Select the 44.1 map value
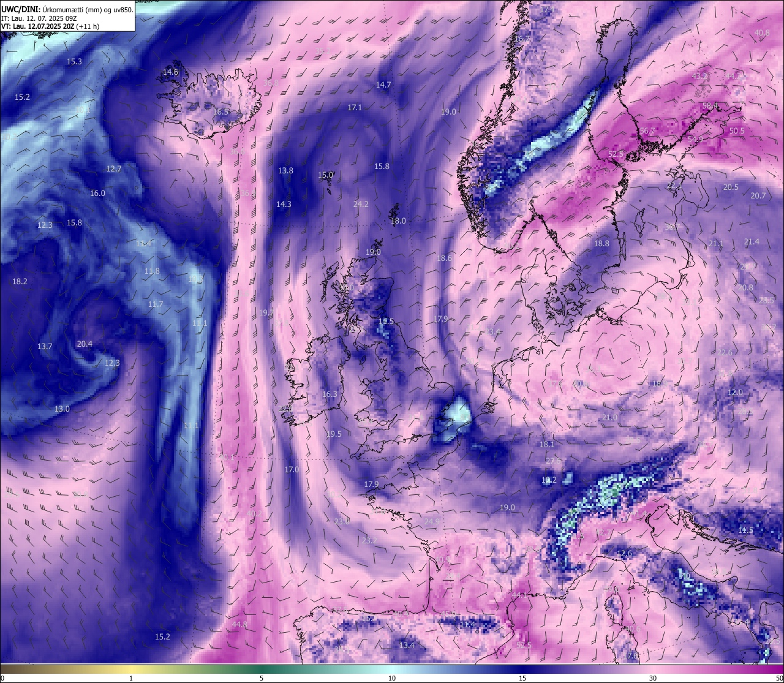Image resolution: width=784 pixels, height=683 pixels. tap(519, 595)
